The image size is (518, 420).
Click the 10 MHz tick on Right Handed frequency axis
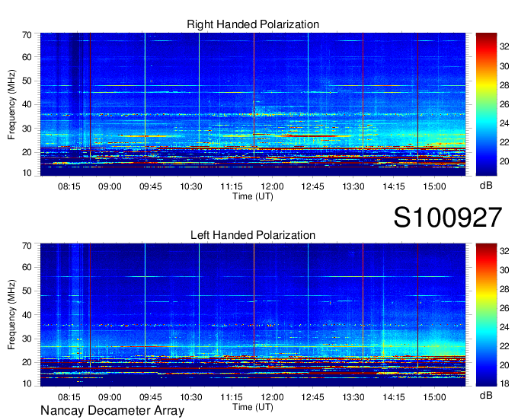(27, 173)
